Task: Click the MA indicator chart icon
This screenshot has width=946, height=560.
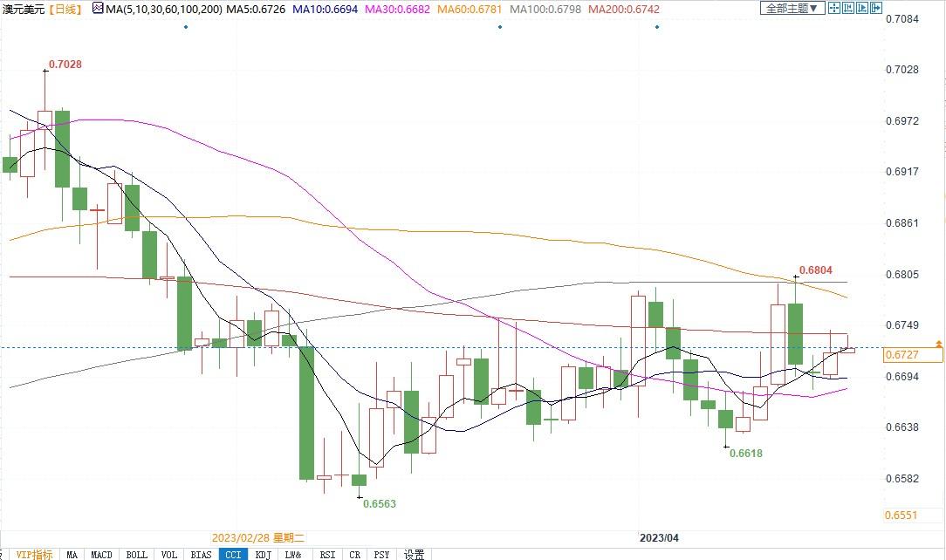Action: point(98,9)
